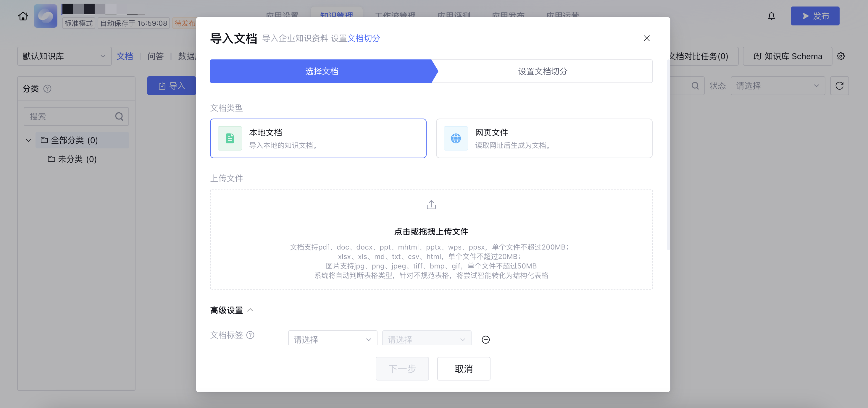Screen dimensions: 868x408
Task: Click the remove tag minus icon
Action: pyautogui.click(x=485, y=339)
